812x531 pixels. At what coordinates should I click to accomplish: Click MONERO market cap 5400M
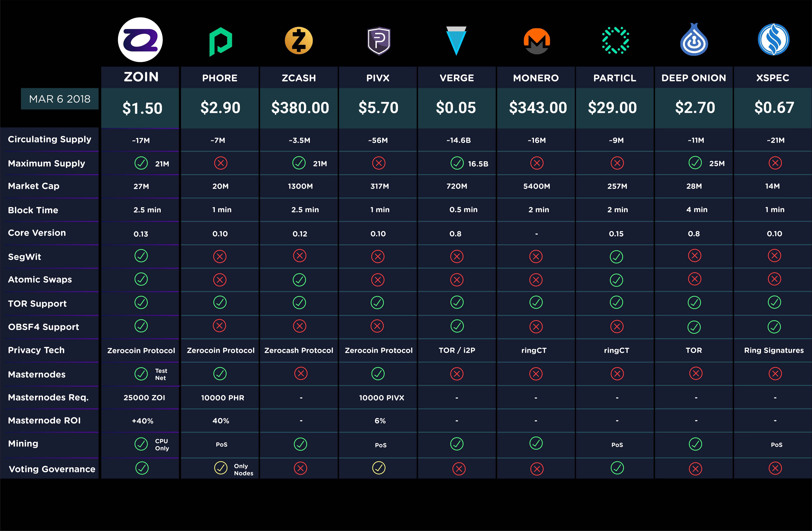pos(536,186)
